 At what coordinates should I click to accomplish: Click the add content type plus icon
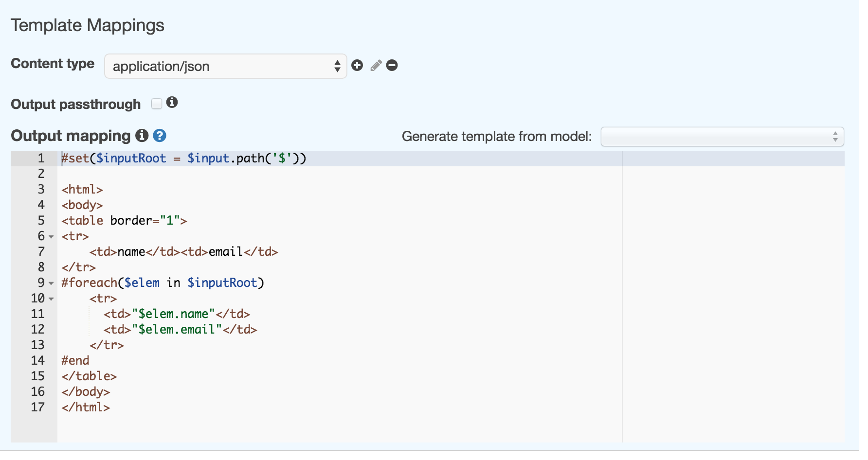(357, 66)
